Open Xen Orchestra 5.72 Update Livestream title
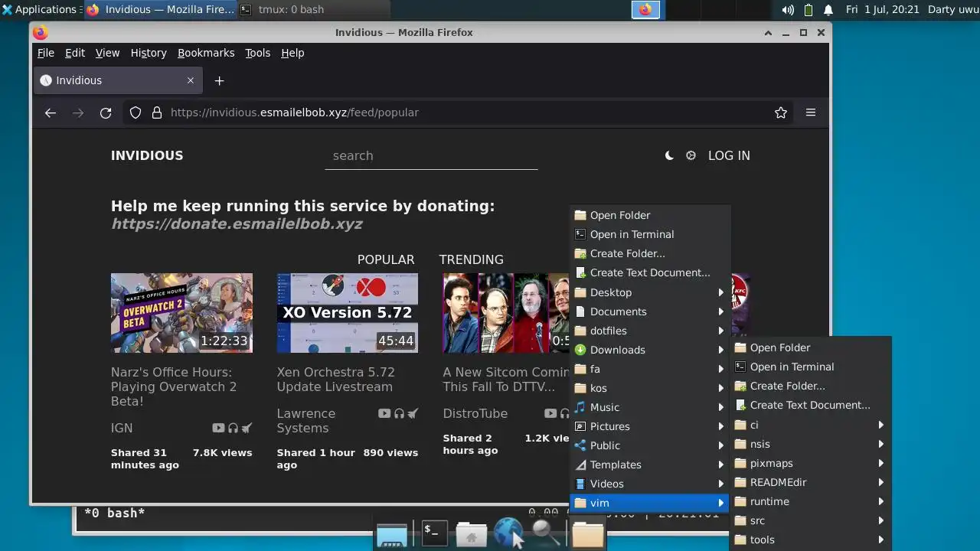The height and width of the screenshot is (551, 980). (x=336, y=380)
